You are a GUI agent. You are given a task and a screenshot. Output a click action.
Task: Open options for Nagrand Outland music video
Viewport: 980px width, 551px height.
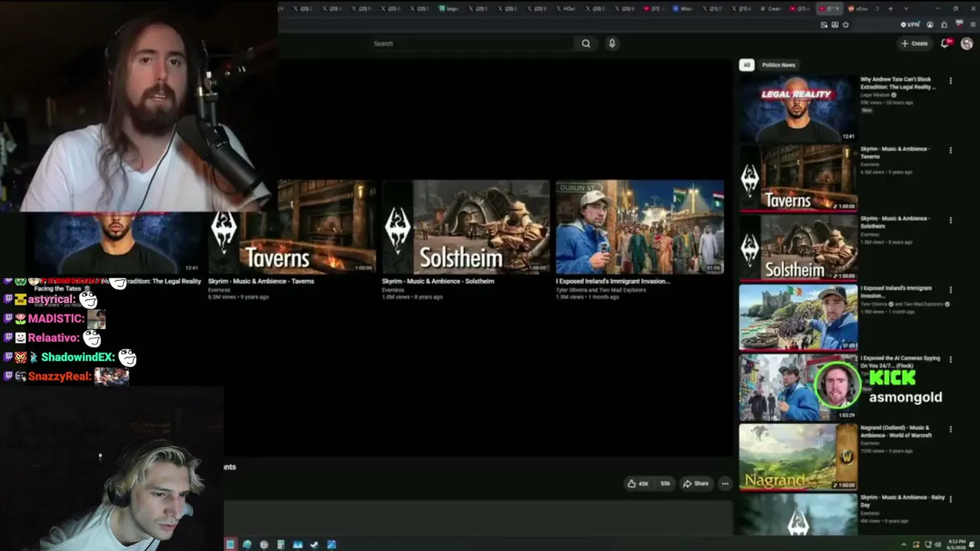(x=951, y=429)
